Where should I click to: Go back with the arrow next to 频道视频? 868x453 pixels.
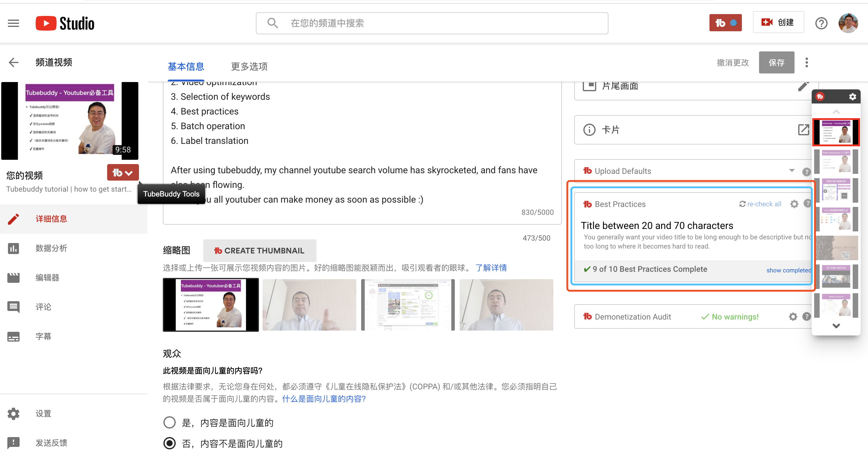pyautogui.click(x=13, y=62)
